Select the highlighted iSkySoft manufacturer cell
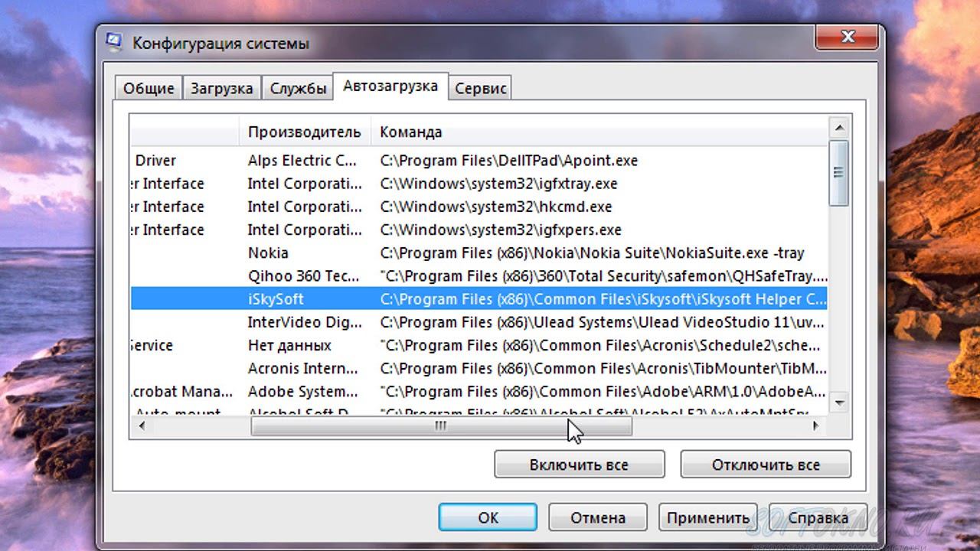980x551 pixels. pyautogui.click(x=276, y=298)
